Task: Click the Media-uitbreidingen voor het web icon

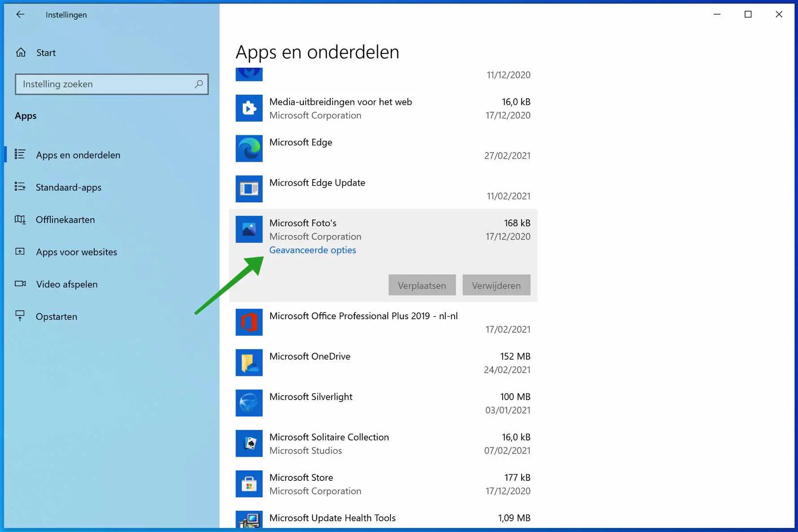Action: click(x=249, y=108)
